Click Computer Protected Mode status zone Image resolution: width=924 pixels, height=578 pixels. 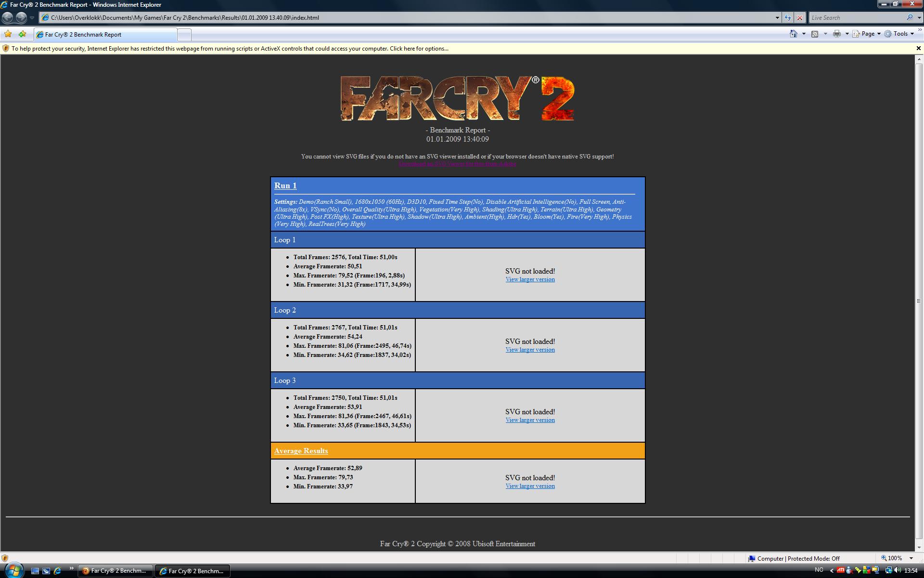point(794,559)
